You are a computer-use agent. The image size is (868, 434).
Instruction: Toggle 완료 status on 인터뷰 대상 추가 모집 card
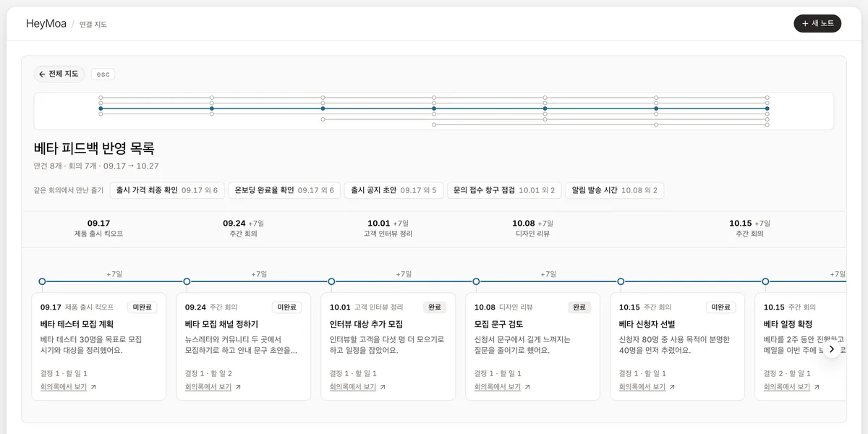point(435,307)
